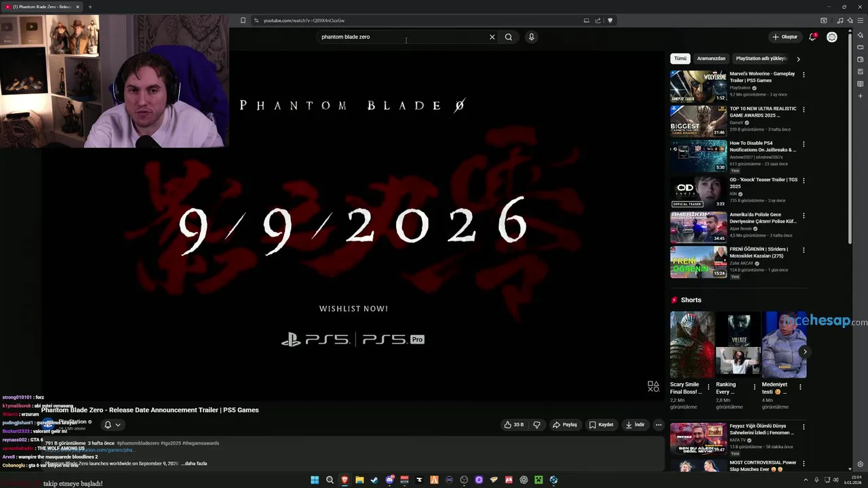868x488 pixels.
Task: Open options for Scary Smile short
Action: [x=709, y=387]
